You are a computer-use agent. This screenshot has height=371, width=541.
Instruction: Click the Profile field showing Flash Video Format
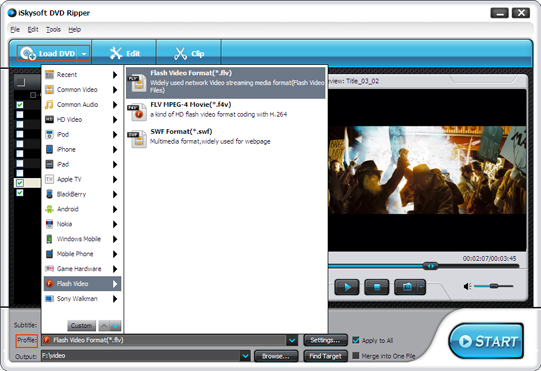[x=164, y=341]
